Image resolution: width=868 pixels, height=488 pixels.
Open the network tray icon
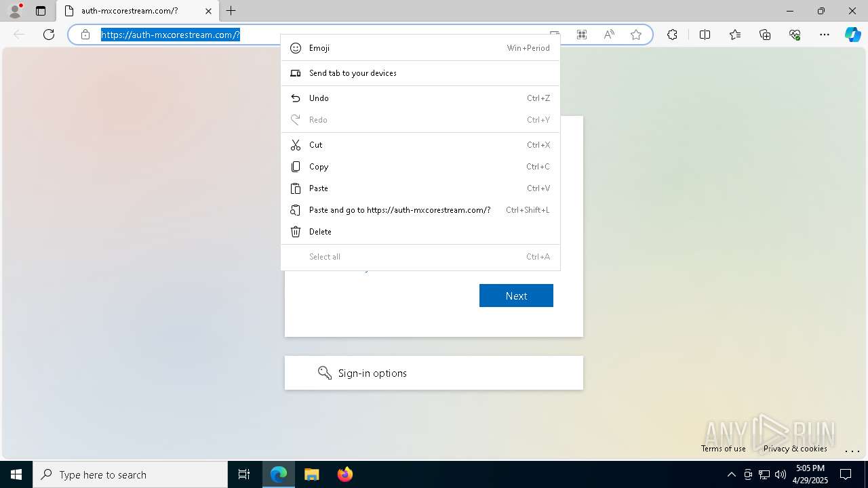click(x=764, y=474)
